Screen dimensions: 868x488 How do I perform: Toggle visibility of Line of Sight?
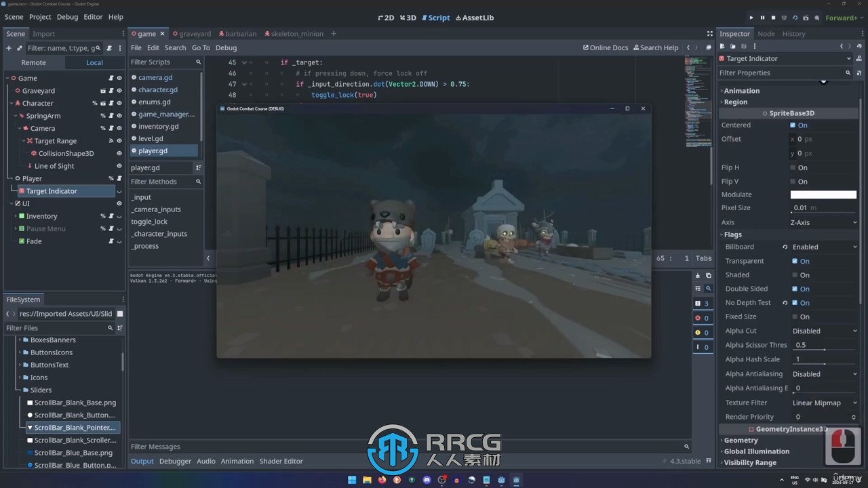coord(119,166)
